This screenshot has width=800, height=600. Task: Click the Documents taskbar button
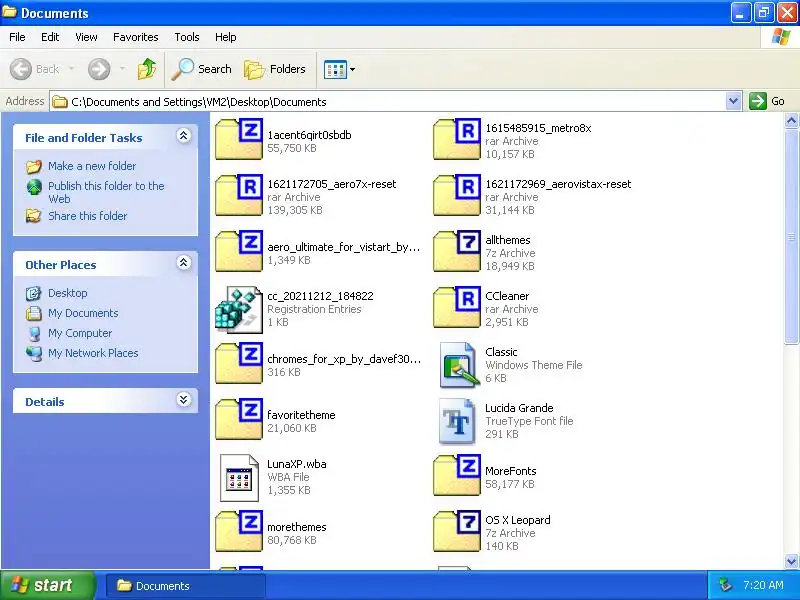pos(185,586)
